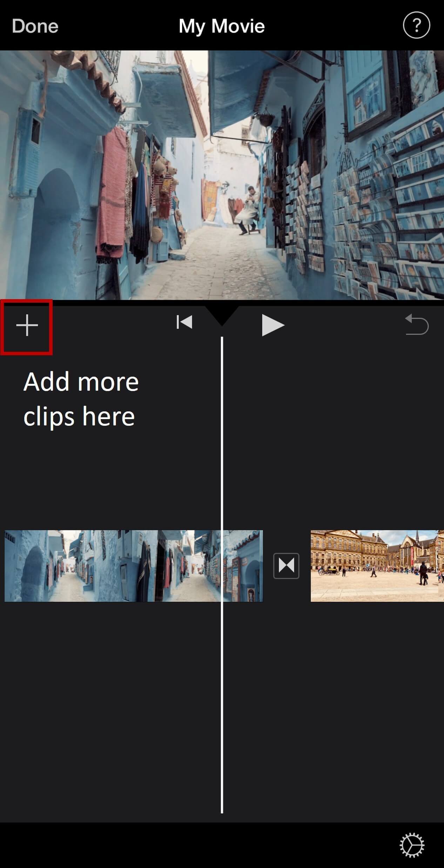Tap the My Movie title
Viewport: 444px width, 868px height.
pos(222,26)
